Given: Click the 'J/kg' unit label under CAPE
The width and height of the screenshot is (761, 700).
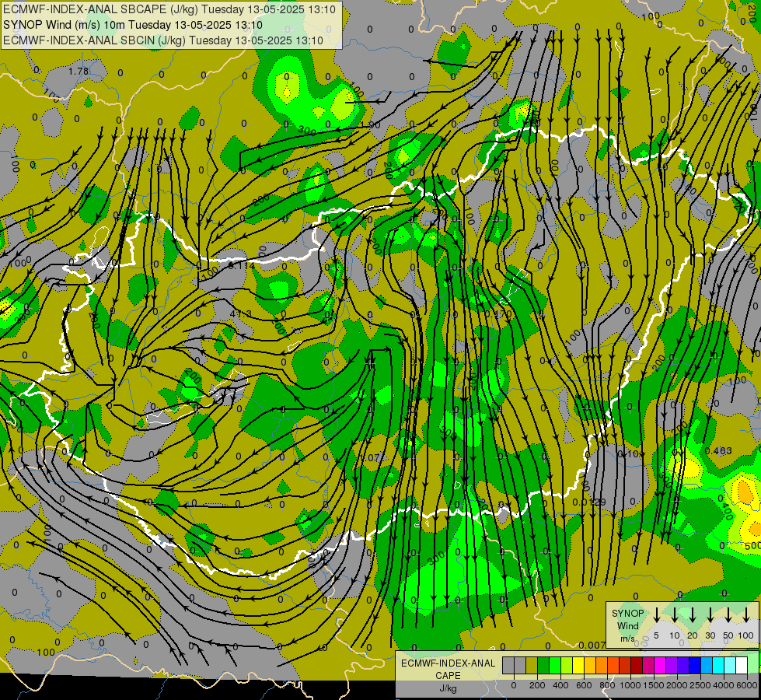Looking at the screenshot, I should (448, 688).
